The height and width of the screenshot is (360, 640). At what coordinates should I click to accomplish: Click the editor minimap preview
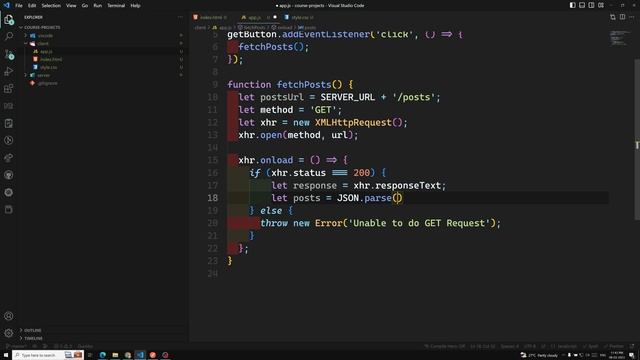(620, 38)
